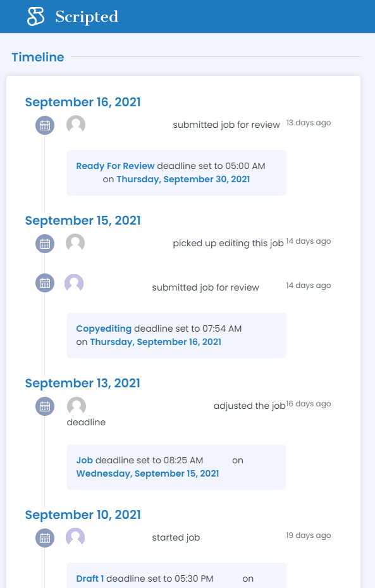Select calendar icon under September 13, 2021
The image size is (375, 588).
click(x=45, y=406)
